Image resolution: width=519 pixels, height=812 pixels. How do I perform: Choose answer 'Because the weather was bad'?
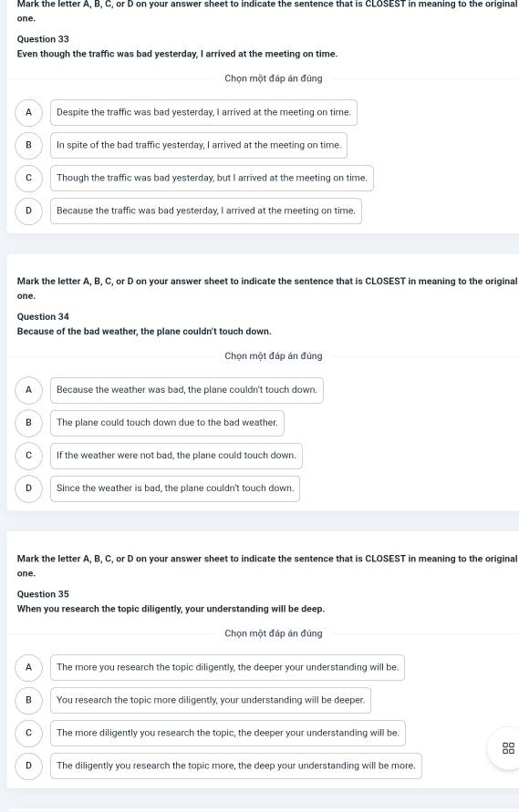tap(187, 390)
